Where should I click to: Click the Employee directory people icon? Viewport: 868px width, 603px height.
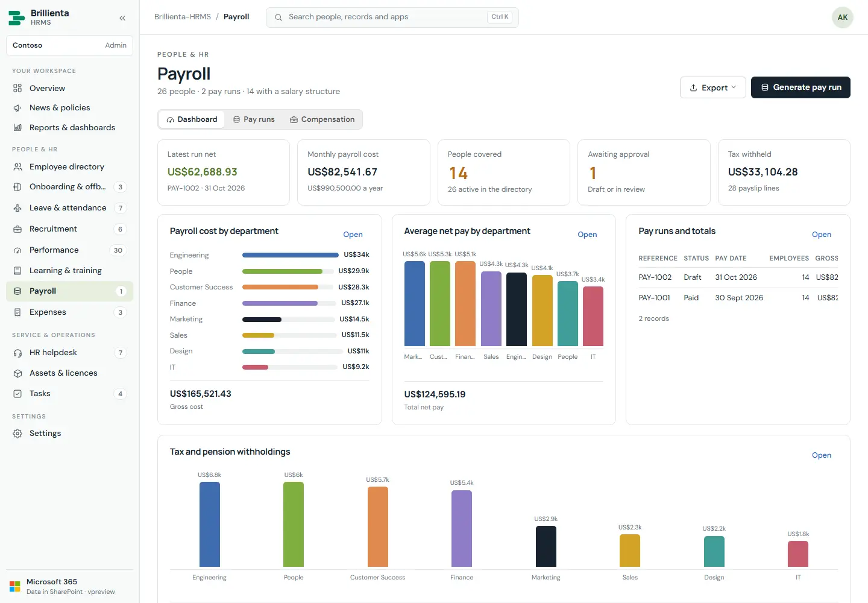pos(17,167)
